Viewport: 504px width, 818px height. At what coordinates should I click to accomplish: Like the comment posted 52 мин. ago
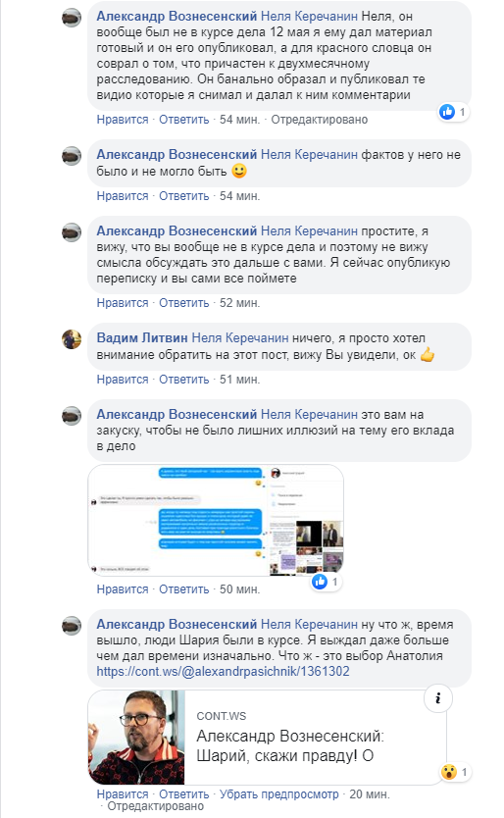pyautogui.click(x=123, y=302)
